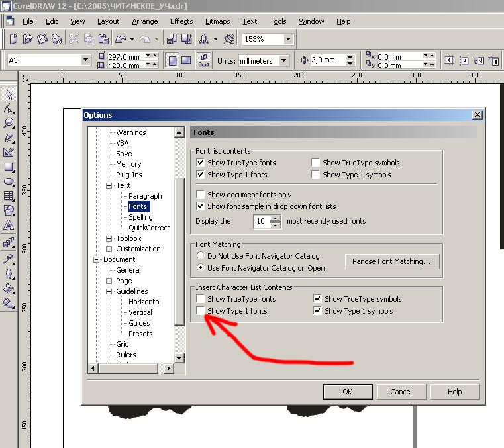Uncheck Show Type 1 fonts in Font list contents
The image size is (504, 448).
[x=200, y=175]
